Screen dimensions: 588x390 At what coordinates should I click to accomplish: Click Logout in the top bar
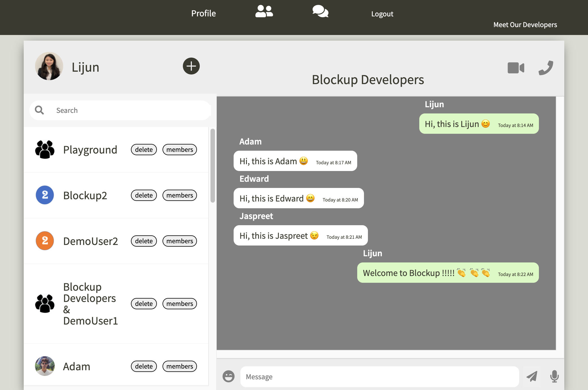(382, 14)
